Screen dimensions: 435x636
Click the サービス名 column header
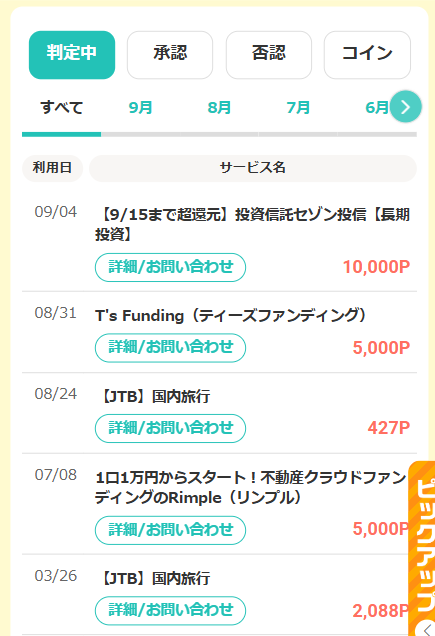point(253,168)
